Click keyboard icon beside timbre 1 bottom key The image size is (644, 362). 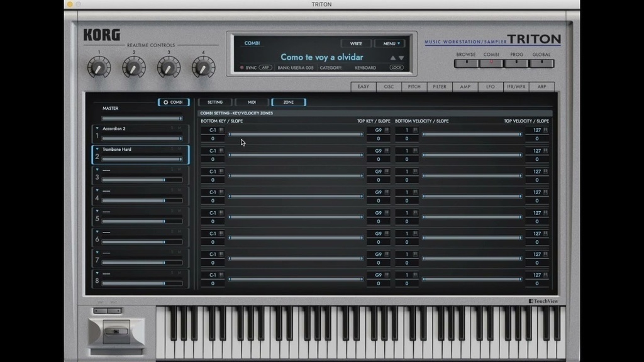[221, 130]
